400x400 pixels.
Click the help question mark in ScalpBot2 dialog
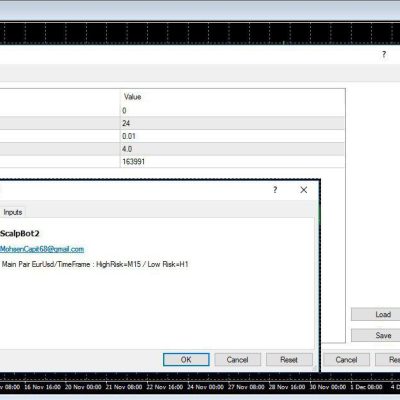(x=275, y=190)
